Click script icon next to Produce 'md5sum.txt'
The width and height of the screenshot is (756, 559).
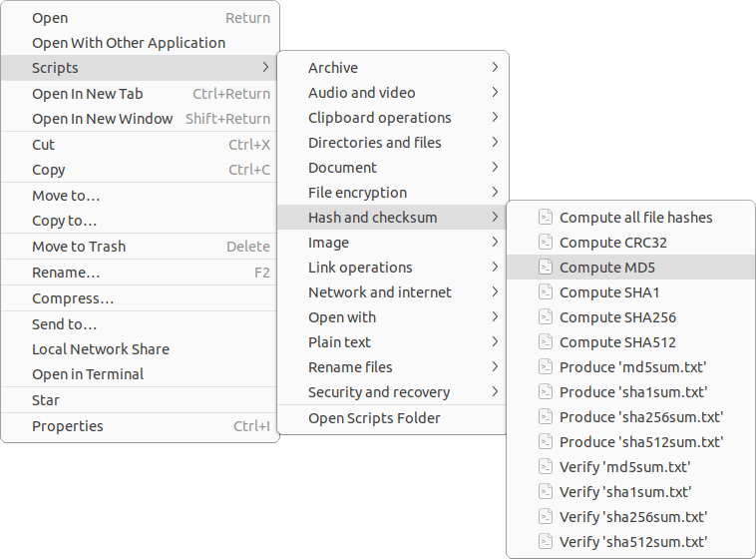pyautogui.click(x=546, y=367)
